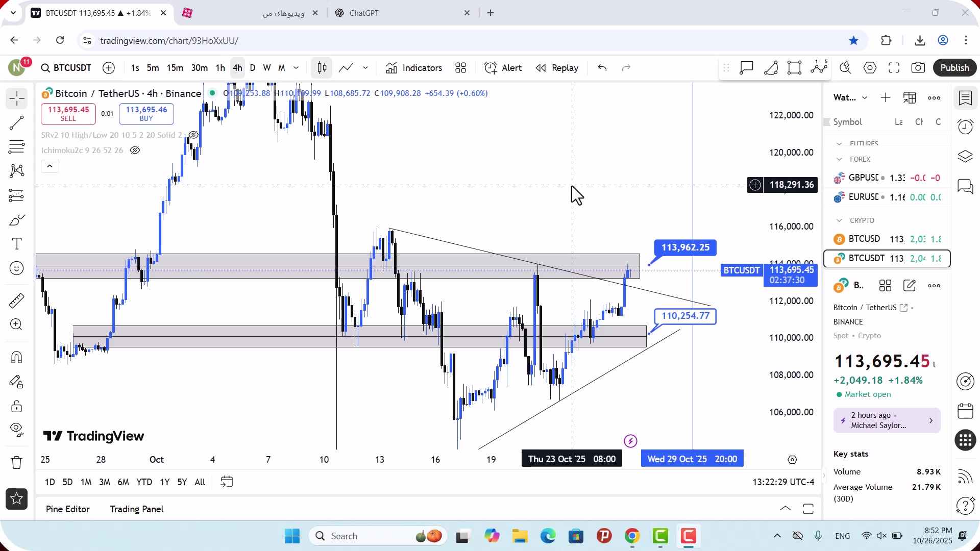980x551 pixels.
Task: Click the trash remove objects icon
Action: pyautogui.click(x=17, y=462)
